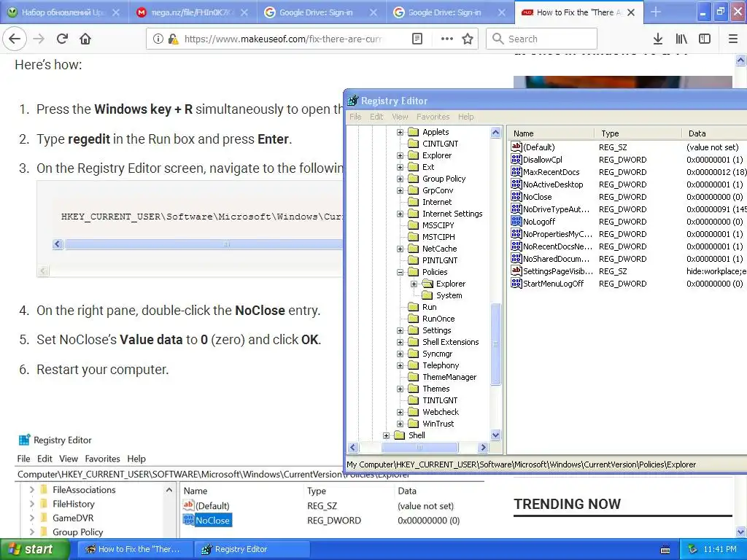Toggle Firefox sidebar icon
The image size is (747, 560).
[x=705, y=39]
